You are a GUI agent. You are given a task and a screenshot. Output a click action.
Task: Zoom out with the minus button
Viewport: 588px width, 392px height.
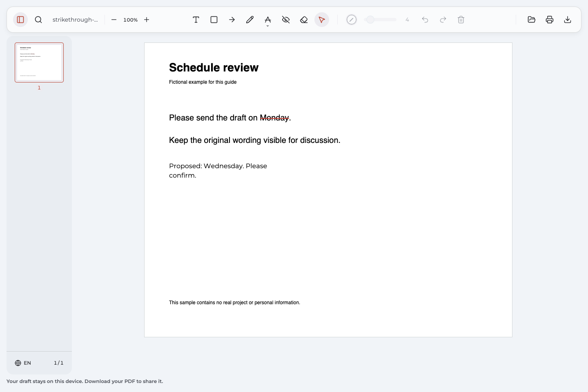click(114, 20)
